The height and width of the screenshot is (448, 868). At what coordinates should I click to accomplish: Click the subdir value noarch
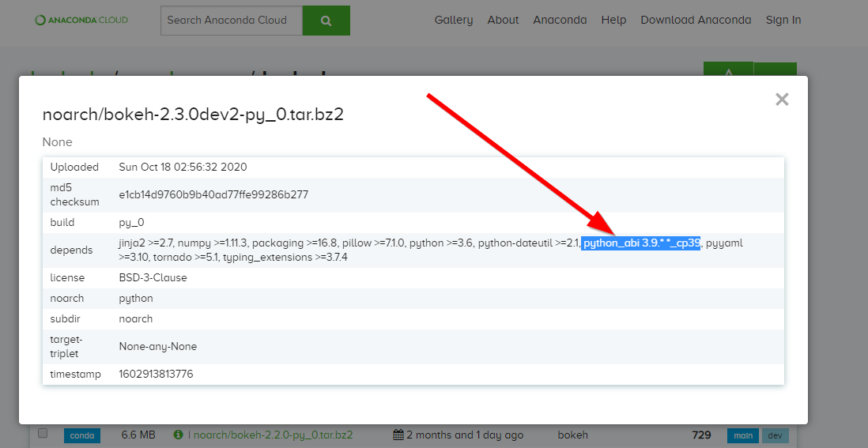[x=136, y=319]
